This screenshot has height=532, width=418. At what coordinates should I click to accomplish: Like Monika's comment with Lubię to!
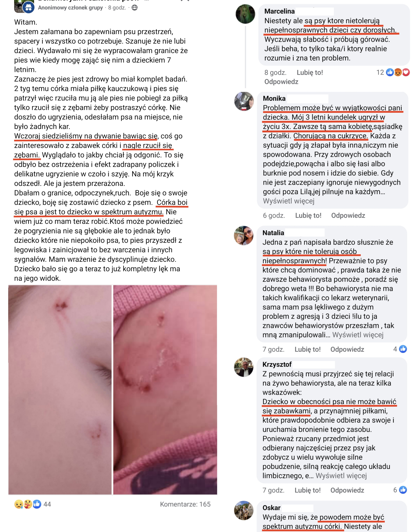pos(308,215)
